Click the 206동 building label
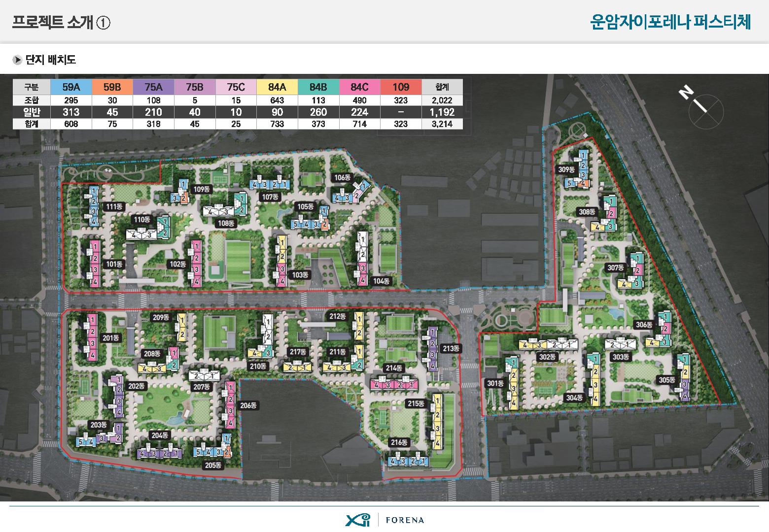 coord(249,405)
